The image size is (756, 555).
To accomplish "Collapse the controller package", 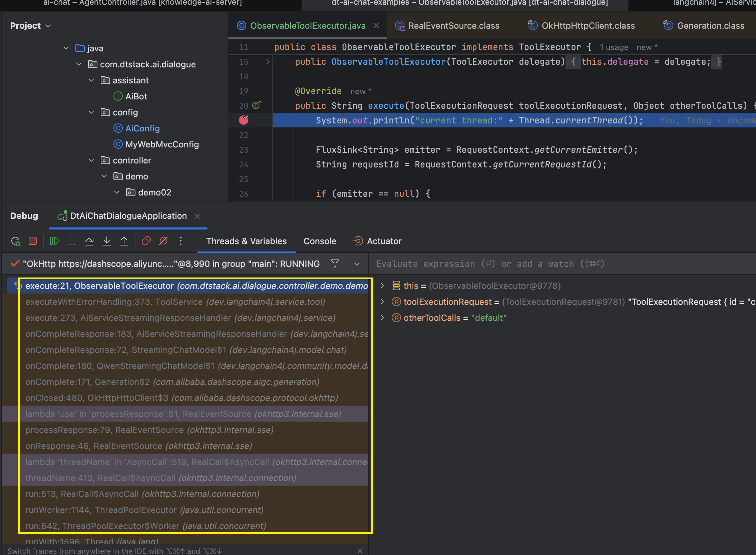I will tap(91, 160).
